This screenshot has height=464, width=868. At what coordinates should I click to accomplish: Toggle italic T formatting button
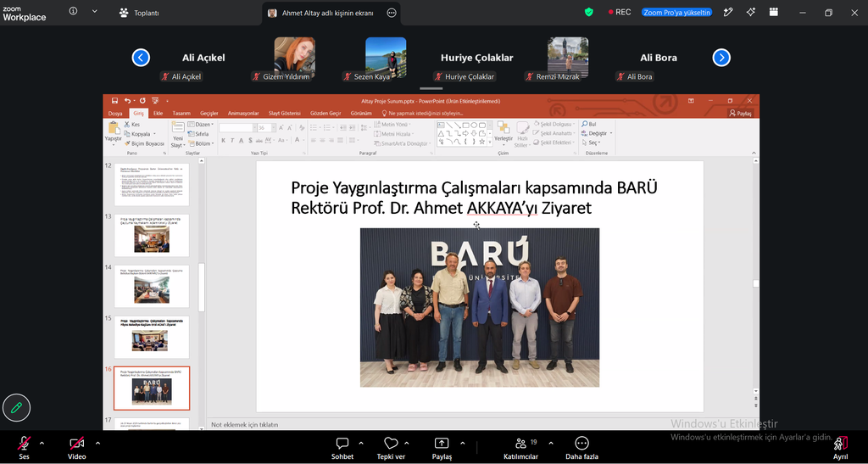pyautogui.click(x=232, y=142)
